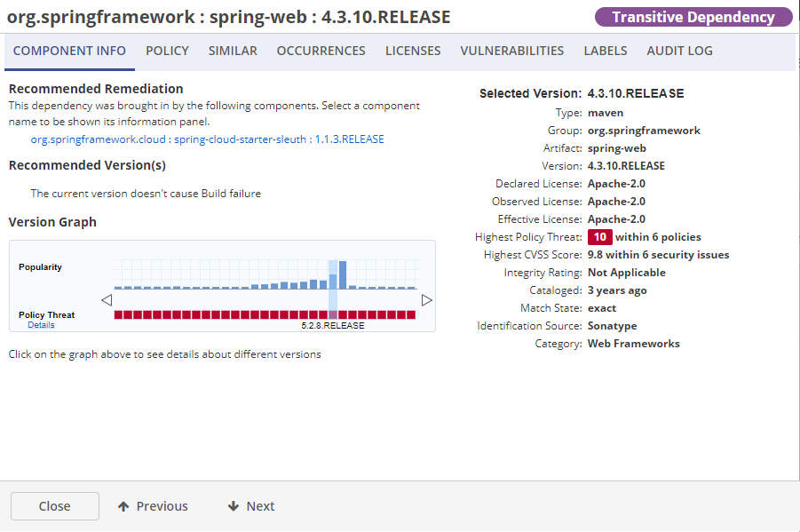Click the 'exact' match state value
Screen dimensions: 800x532
602,308
